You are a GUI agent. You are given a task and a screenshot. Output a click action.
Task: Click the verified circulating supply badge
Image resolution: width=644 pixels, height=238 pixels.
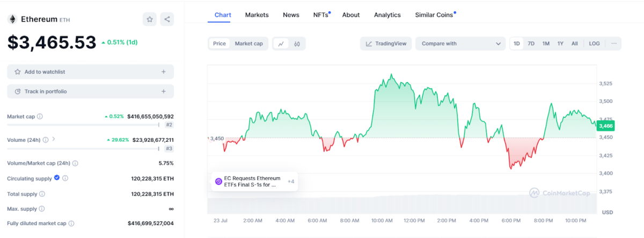[x=57, y=178]
